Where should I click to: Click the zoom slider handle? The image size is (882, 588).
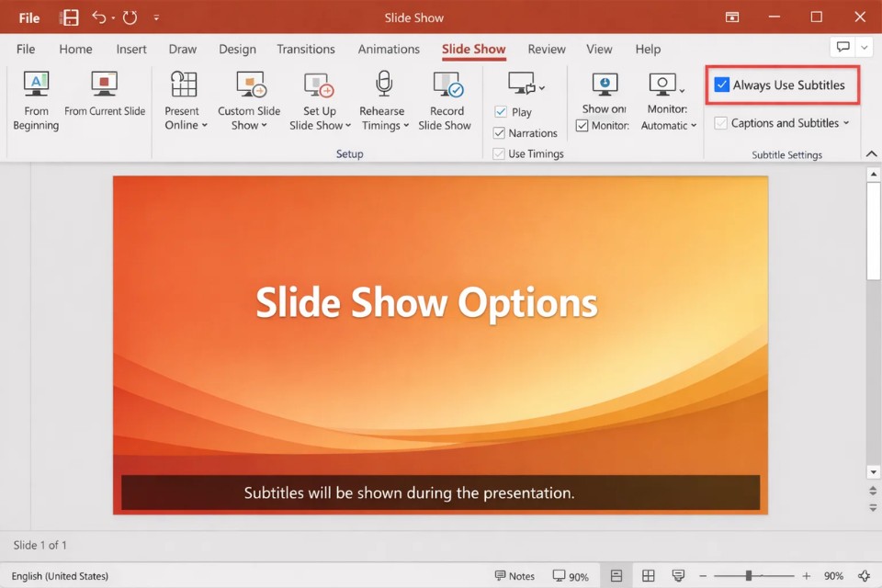tap(749, 576)
